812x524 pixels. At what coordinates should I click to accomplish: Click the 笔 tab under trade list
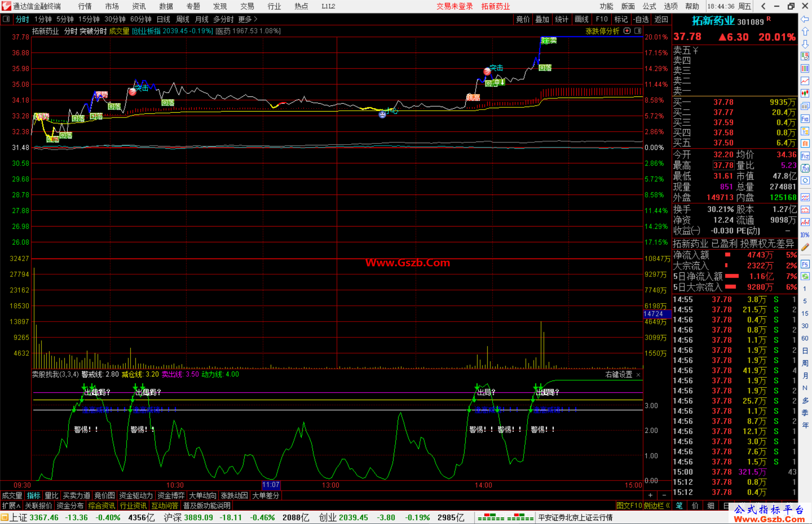tap(679, 506)
